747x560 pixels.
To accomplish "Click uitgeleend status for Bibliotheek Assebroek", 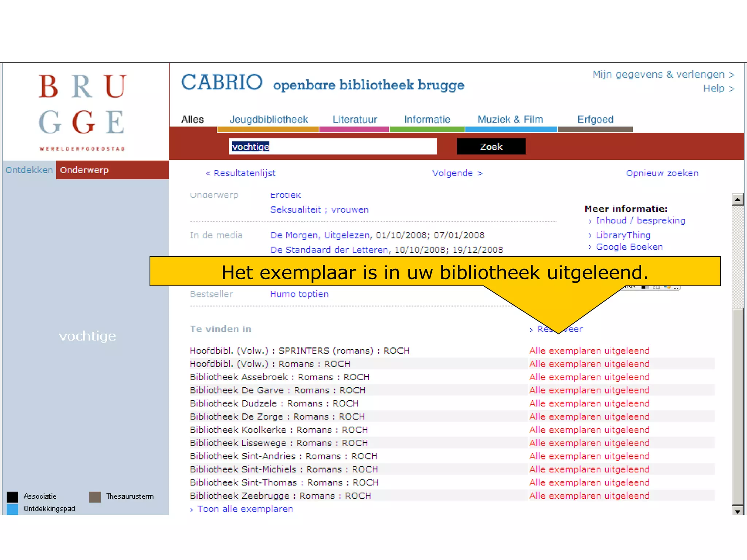I will pyautogui.click(x=589, y=377).
